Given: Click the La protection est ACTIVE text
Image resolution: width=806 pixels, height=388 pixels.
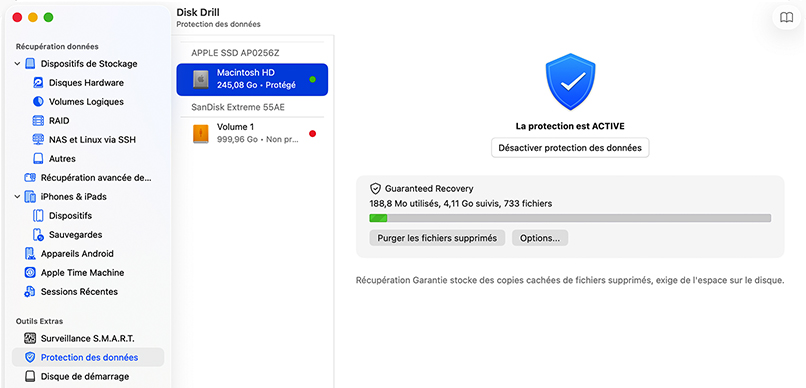Looking at the screenshot, I should click(x=570, y=126).
